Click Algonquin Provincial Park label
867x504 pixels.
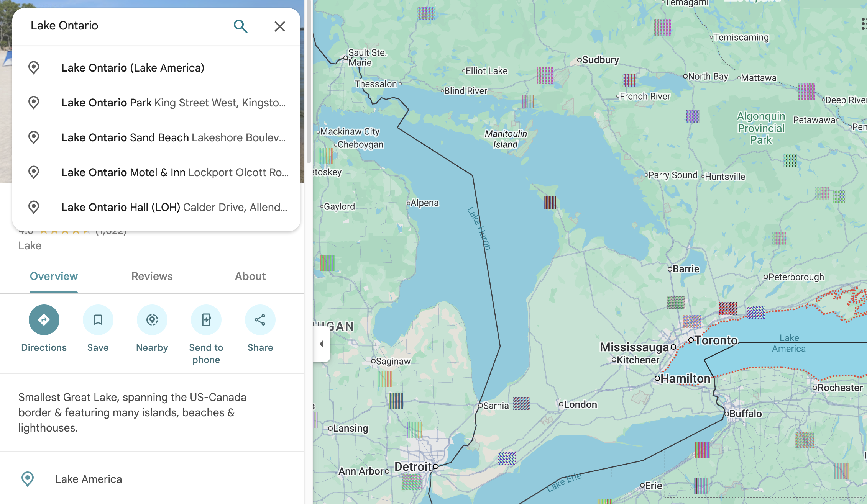pyautogui.click(x=761, y=128)
